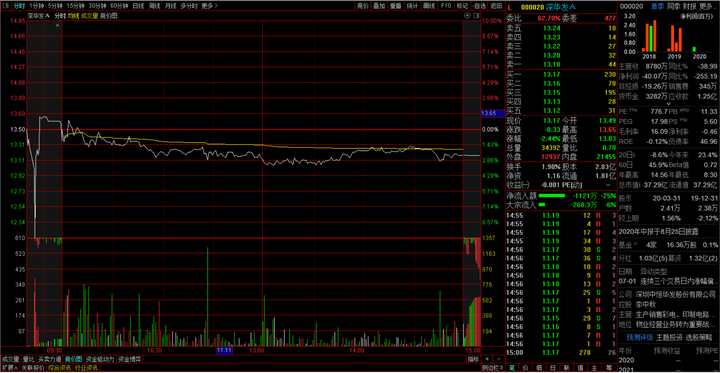Click the red L marker beside stock code

click(x=509, y=6)
